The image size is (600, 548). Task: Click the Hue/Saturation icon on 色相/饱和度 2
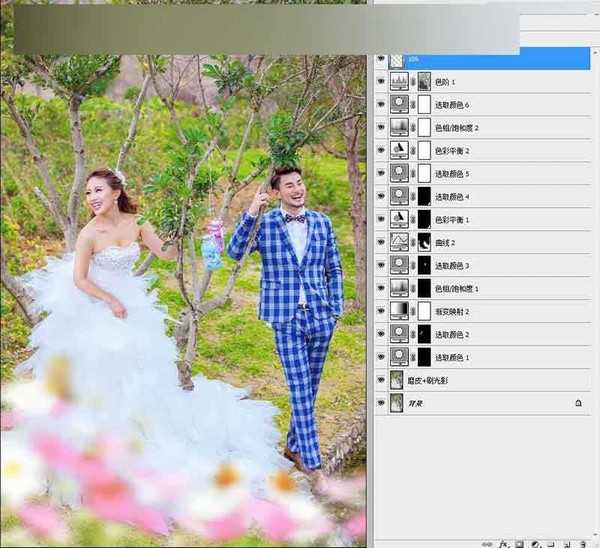[x=400, y=127]
